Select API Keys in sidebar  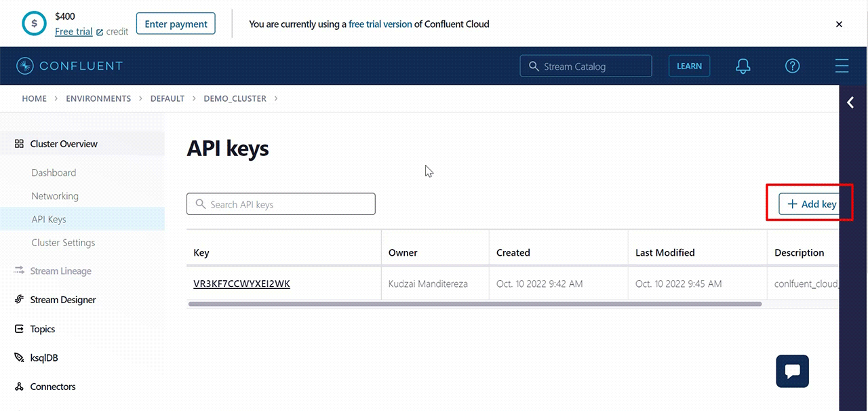coord(49,219)
